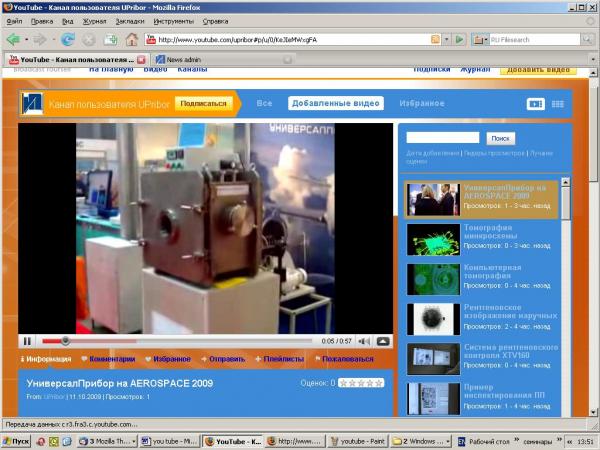The height and width of the screenshot is (450, 600).
Task: Click the Каналы navigation link
Action: tap(192, 70)
